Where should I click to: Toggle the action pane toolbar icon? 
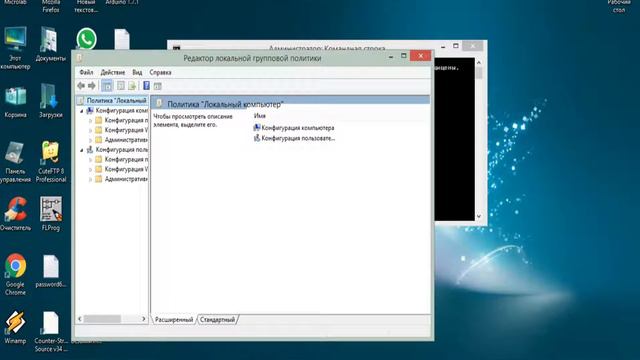coord(158,86)
